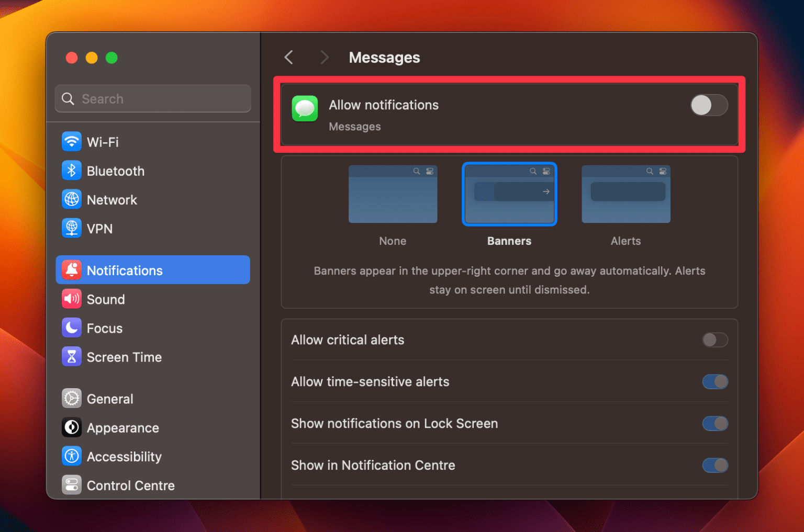Select the Sound settings icon
This screenshot has width=804, height=532.
(72, 299)
